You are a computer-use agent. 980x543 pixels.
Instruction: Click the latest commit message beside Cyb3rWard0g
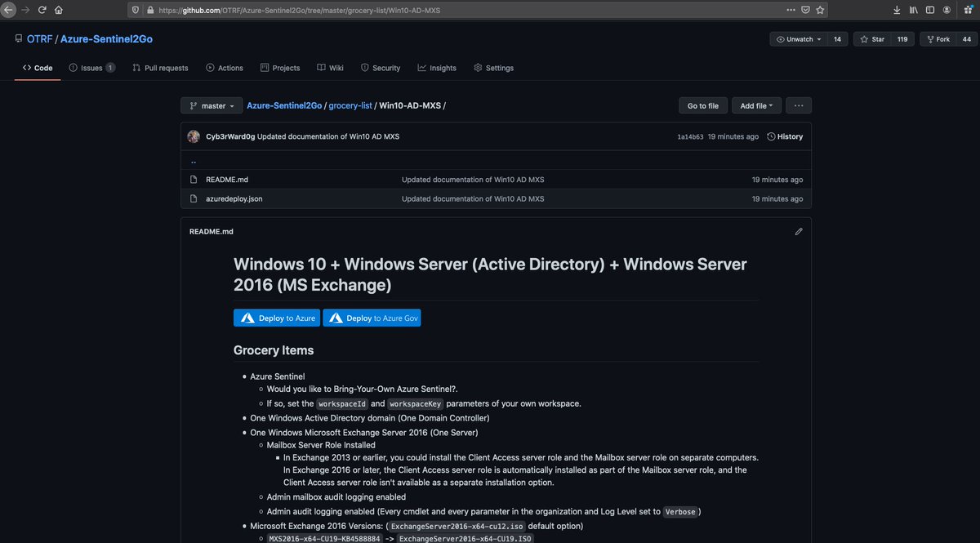tap(328, 136)
